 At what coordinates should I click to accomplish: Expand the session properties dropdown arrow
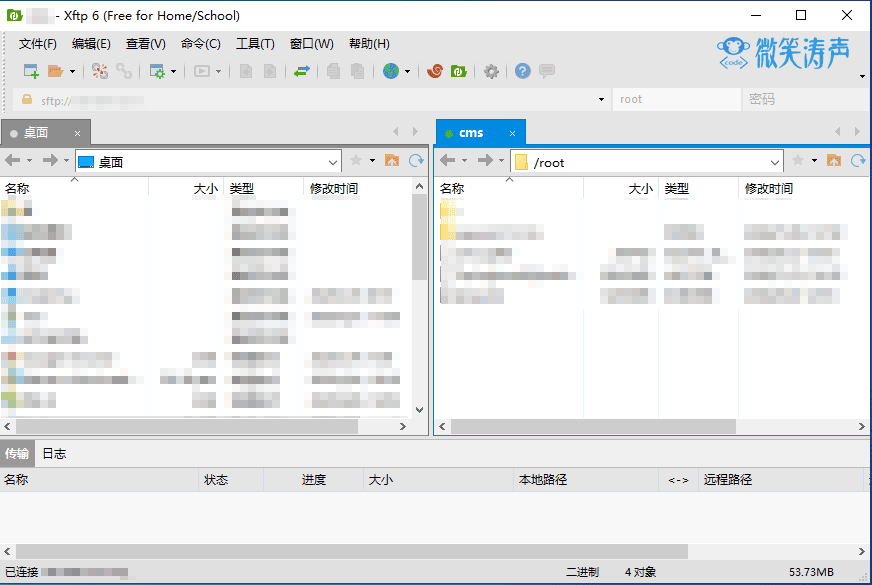[x=174, y=71]
